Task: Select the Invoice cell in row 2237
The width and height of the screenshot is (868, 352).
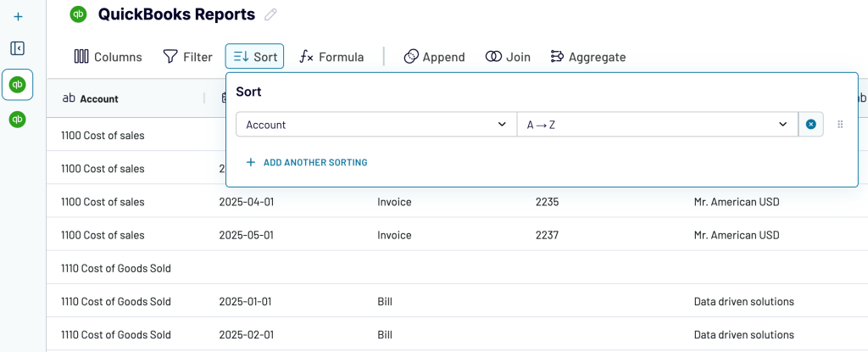Action: point(394,235)
